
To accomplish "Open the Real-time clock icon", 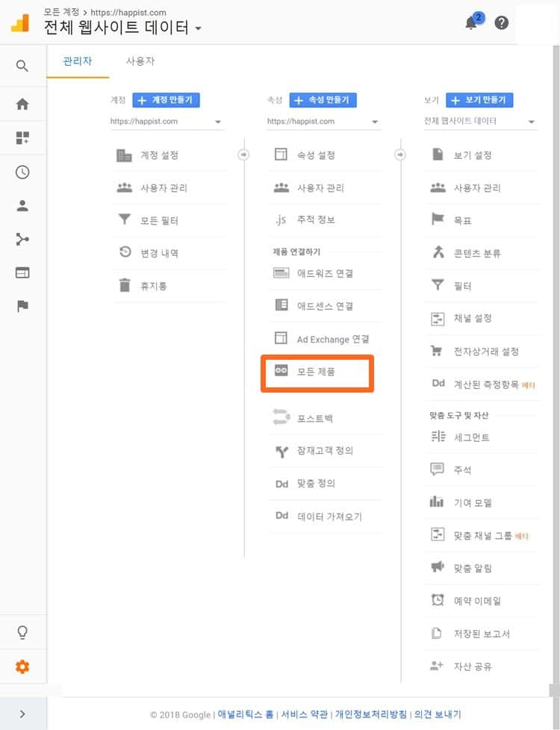I will click(22, 172).
